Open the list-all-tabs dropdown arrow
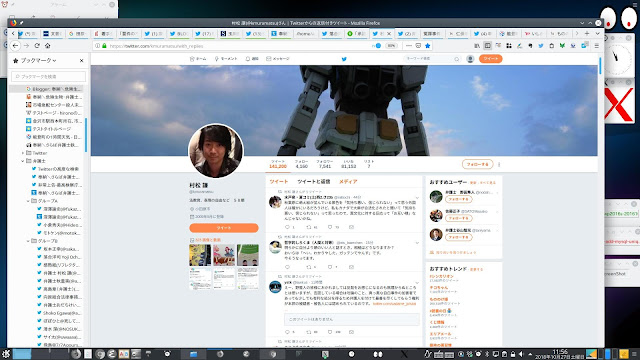 [x=597, y=33]
